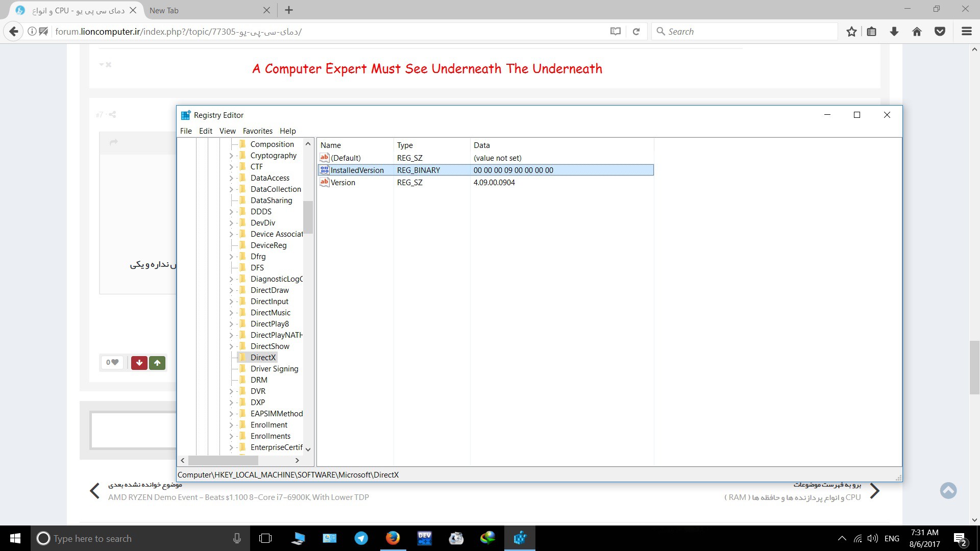Open the Favorites menu
The height and width of the screenshot is (551, 980).
tap(257, 131)
